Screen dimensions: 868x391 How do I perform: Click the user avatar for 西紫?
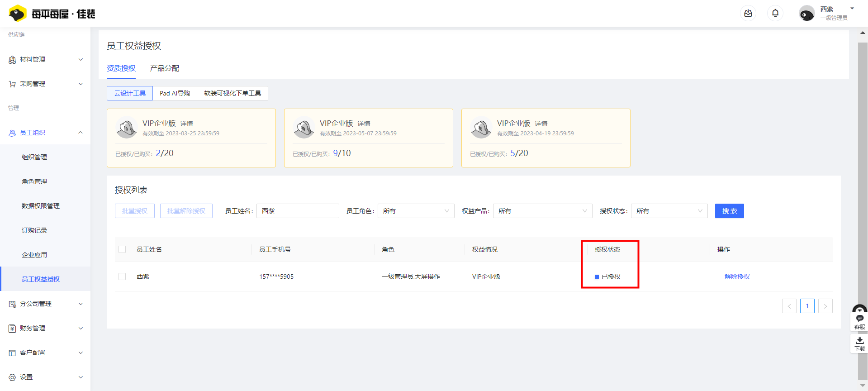806,14
